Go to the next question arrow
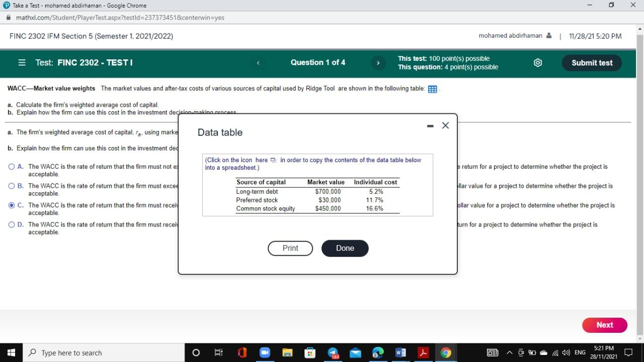The height and width of the screenshot is (362, 644). (378, 63)
